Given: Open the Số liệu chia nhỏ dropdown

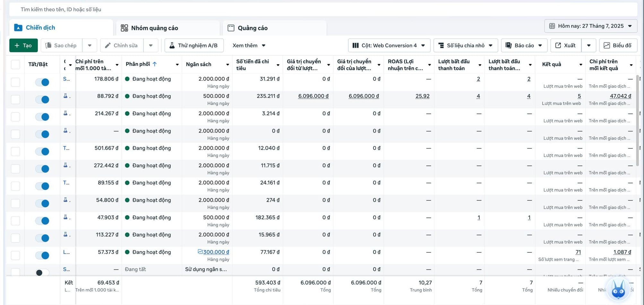Looking at the screenshot, I should (466, 45).
